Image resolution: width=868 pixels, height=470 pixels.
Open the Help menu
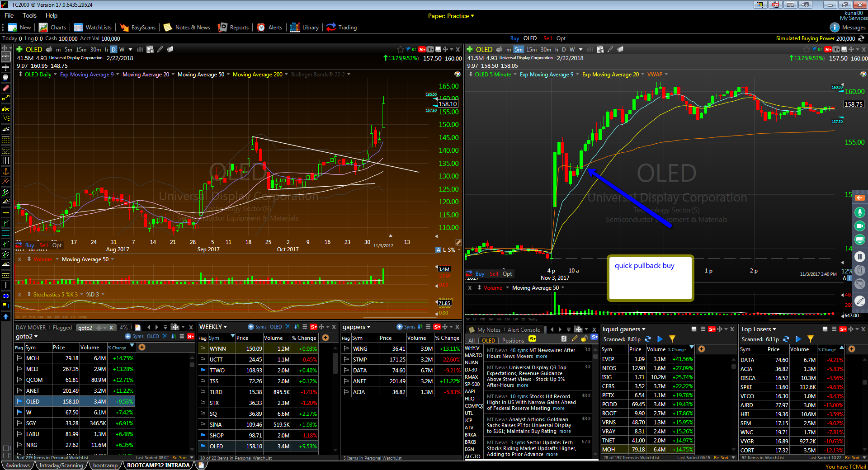point(52,15)
